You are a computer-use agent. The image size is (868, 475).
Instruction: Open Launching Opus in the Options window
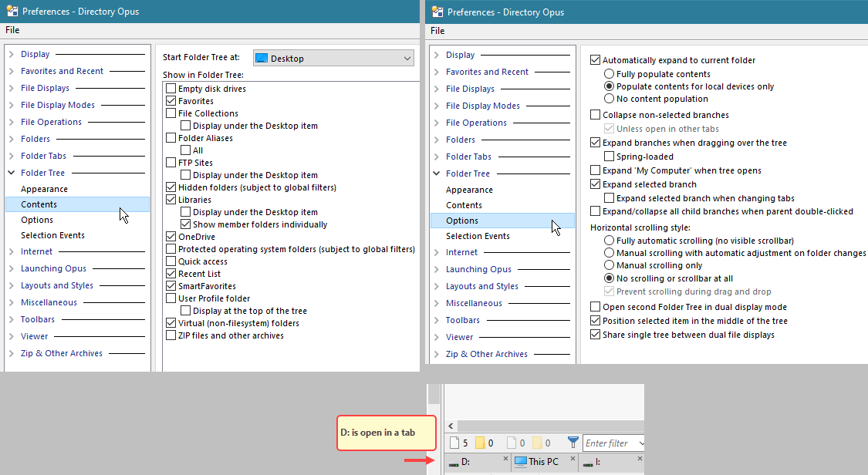tap(479, 269)
